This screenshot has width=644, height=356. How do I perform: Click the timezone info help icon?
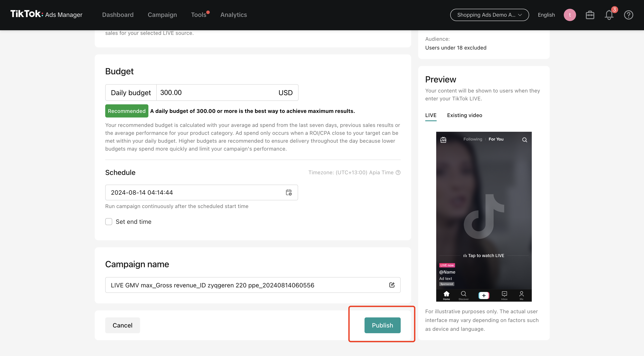398,173
